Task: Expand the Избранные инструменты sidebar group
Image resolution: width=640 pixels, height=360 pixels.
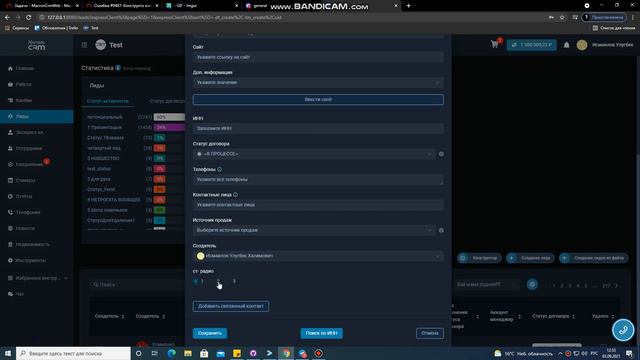Action: 38,278
